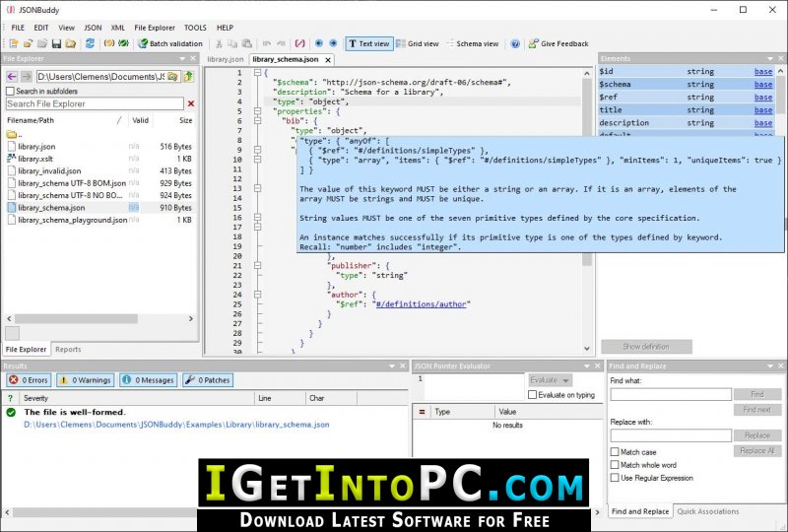Enable Search in subfolders checkbox
Viewport: 788px width, 532px height.
(10, 91)
